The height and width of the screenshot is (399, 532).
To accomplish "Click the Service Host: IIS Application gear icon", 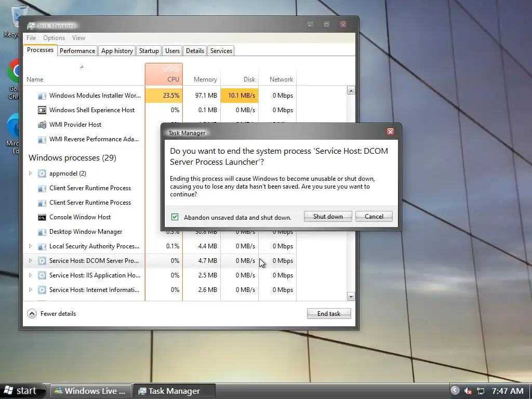I will [x=42, y=275].
